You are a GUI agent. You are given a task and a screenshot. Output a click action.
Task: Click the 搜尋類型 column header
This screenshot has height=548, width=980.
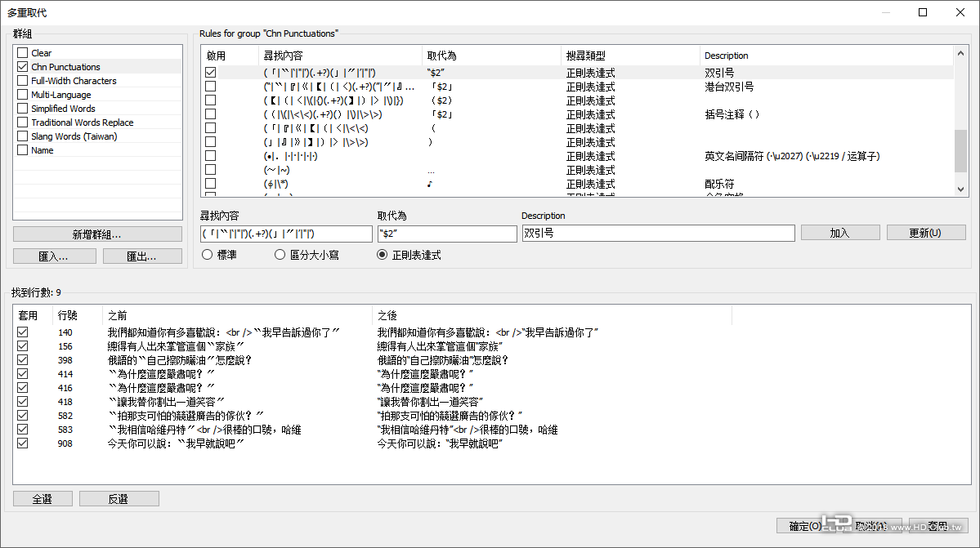point(630,56)
